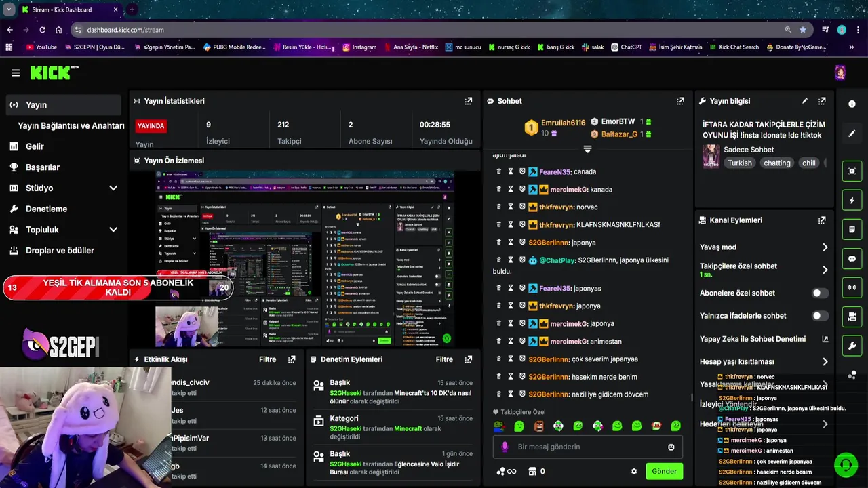868x488 pixels.
Task: Click the '212' Takipçi count
Action: pos(283,125)
